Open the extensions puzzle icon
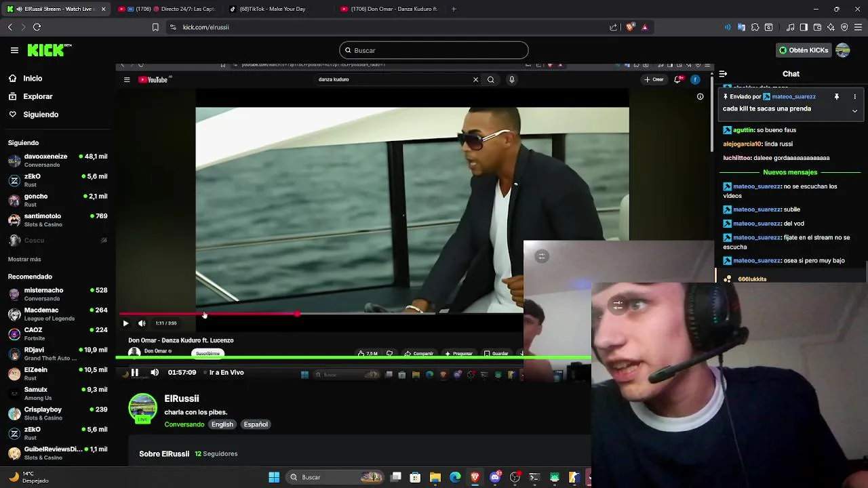The image size is (868, 488). 755,27
